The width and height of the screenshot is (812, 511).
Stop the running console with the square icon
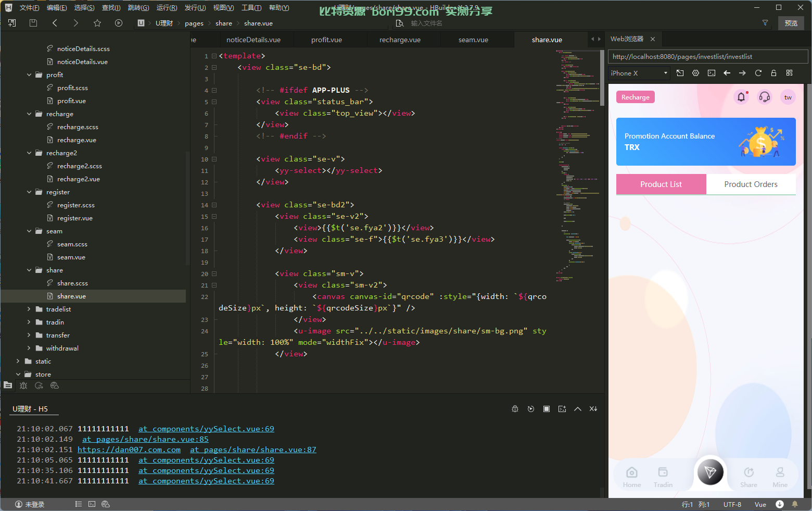coord(547,409)
